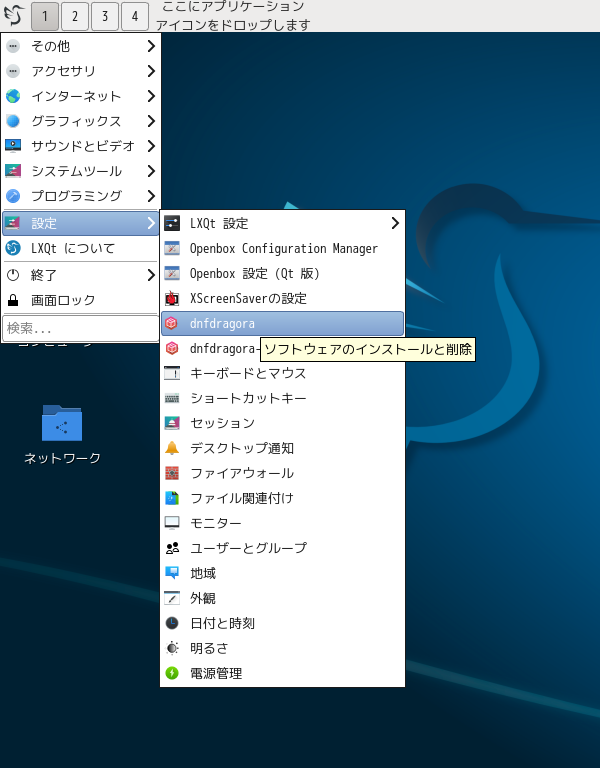Click the ファイアウォール brick wall icon
Image resolution: width=600 pixels, height=768 pixels.
(172, 473)
